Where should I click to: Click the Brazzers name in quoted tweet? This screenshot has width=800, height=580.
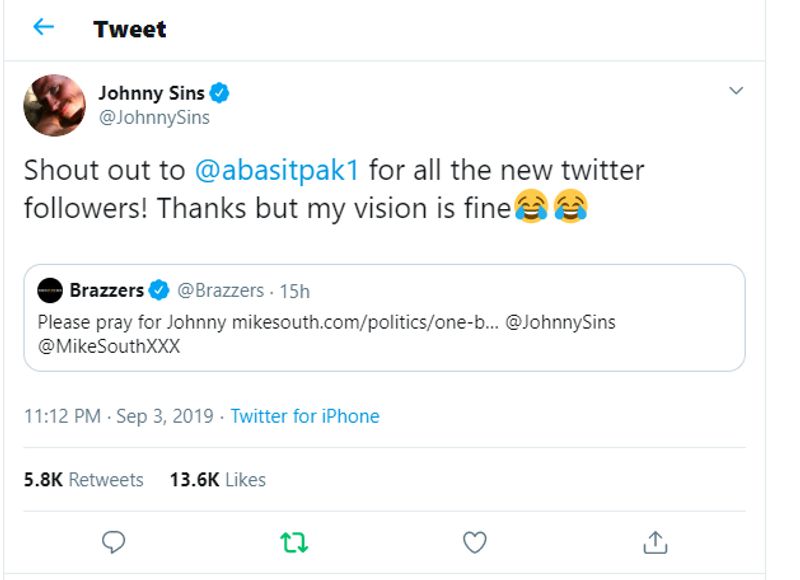pos(107,291)
